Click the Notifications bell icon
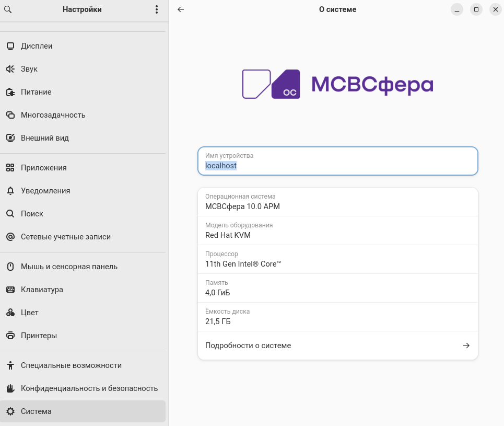504x426 pixels. [x=10, y=191]
